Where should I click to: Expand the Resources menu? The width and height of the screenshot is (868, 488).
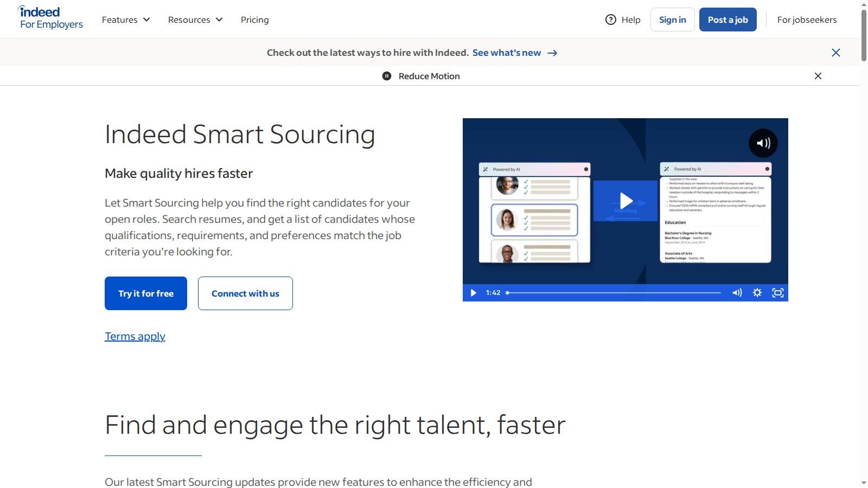195,20
